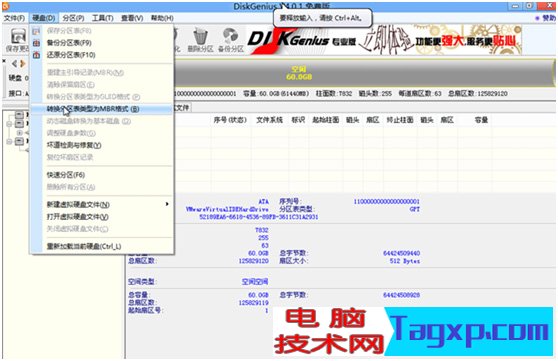The height and width of the screenshot is (361, 558).
Task: Open the 工具(T) menu
Action: point(102,18)
